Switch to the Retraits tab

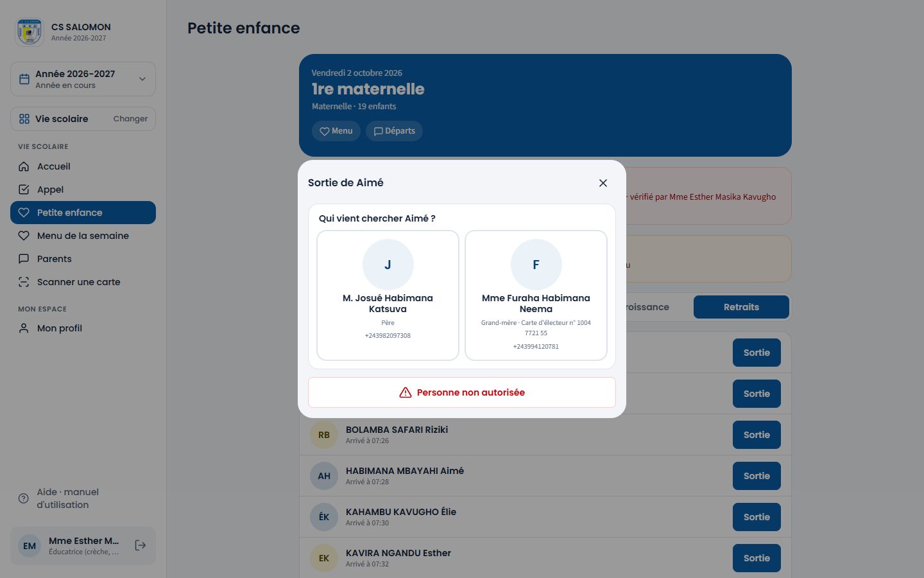[x=741, y=307]
